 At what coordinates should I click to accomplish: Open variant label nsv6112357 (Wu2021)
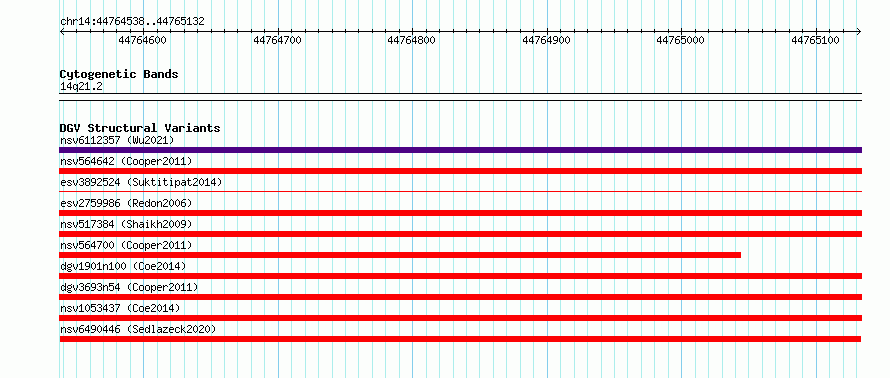[117, 140]
